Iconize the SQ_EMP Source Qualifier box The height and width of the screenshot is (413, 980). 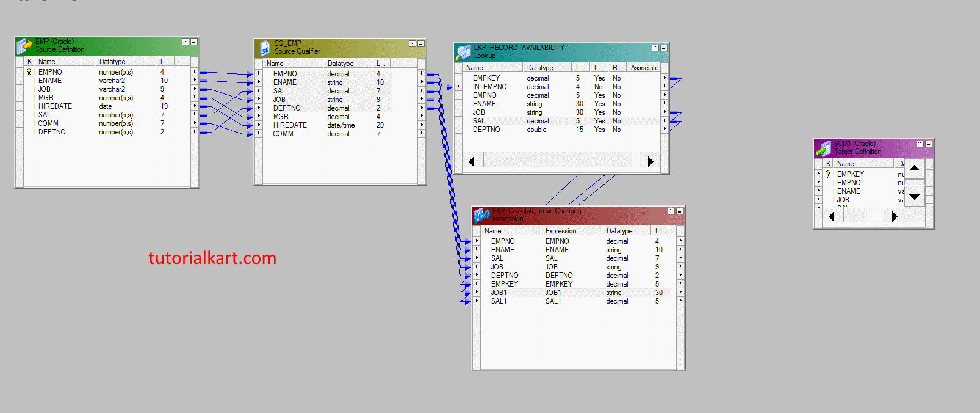click(420, 43)
